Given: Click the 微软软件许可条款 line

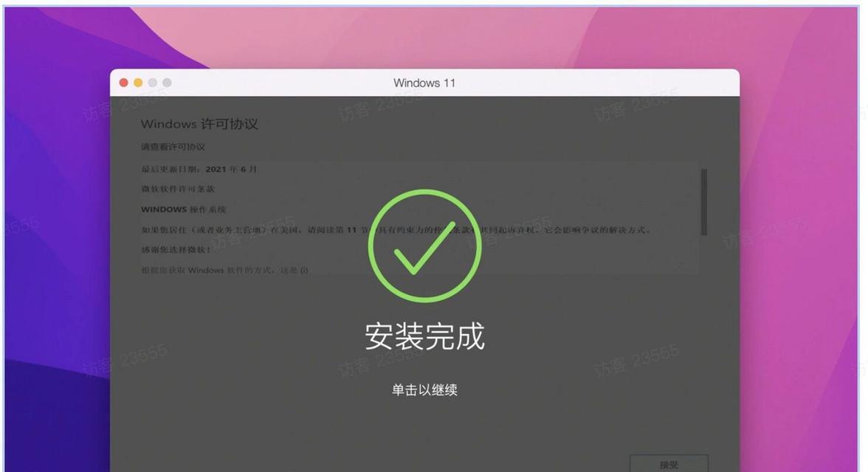Looking at the screenshot, I should [x=178, y=190].
